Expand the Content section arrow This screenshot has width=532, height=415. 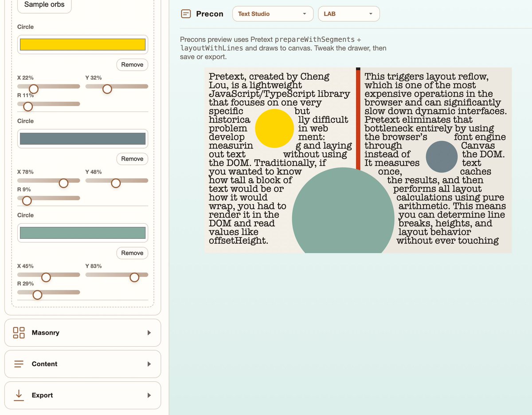pyautogui.click(x=149, y=364)
